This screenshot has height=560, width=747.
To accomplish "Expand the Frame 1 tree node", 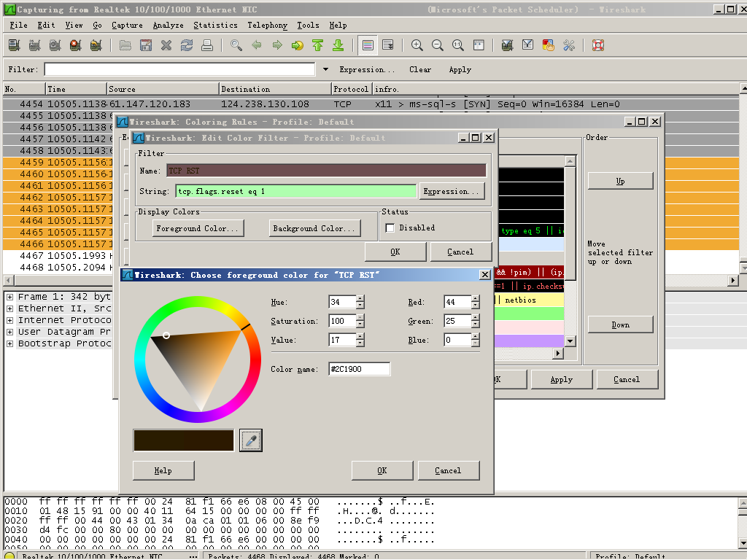I will 9,297.
